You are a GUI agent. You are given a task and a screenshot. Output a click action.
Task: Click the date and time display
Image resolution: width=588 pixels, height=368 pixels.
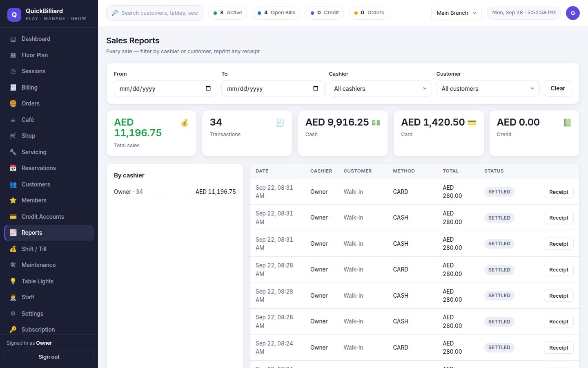point(524,13)
